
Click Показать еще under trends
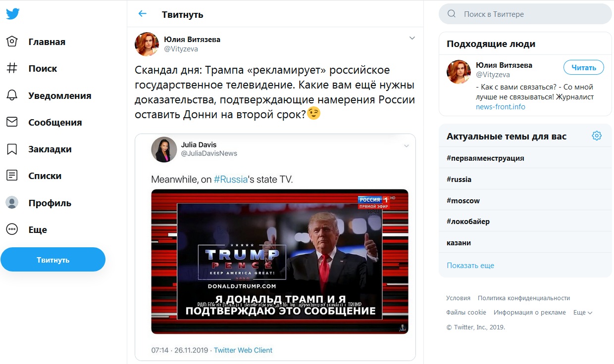[x=470, y=266]
